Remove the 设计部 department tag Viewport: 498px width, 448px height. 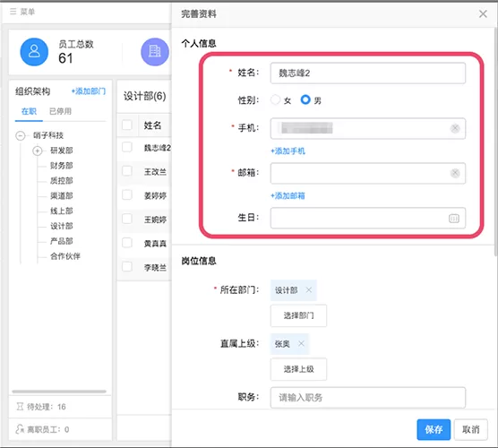(309, 289)
